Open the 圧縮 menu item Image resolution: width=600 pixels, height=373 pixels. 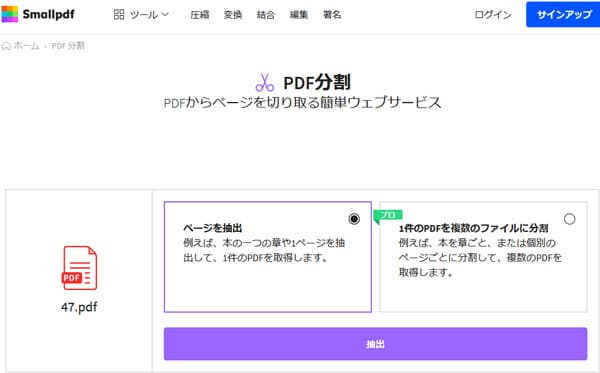[x=200, y=15]
